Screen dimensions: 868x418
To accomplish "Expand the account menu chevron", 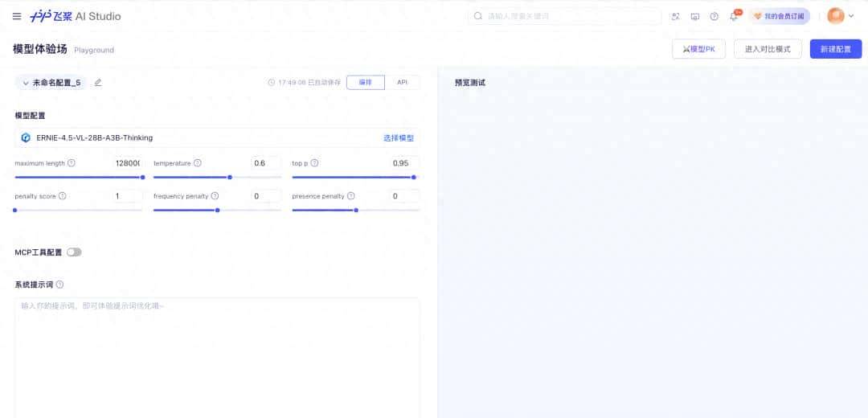I will point(851,16).
